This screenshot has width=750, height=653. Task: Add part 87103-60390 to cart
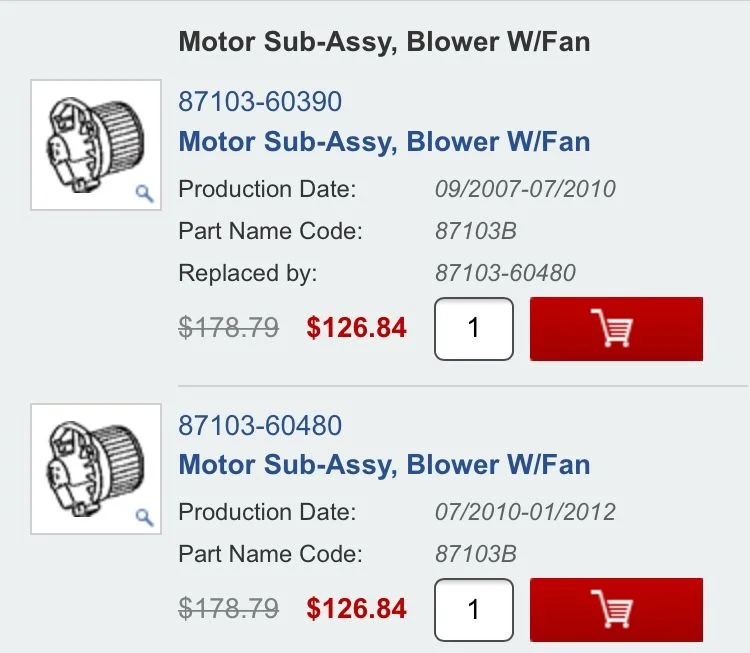pyautogui.click(x=616, y=329)
